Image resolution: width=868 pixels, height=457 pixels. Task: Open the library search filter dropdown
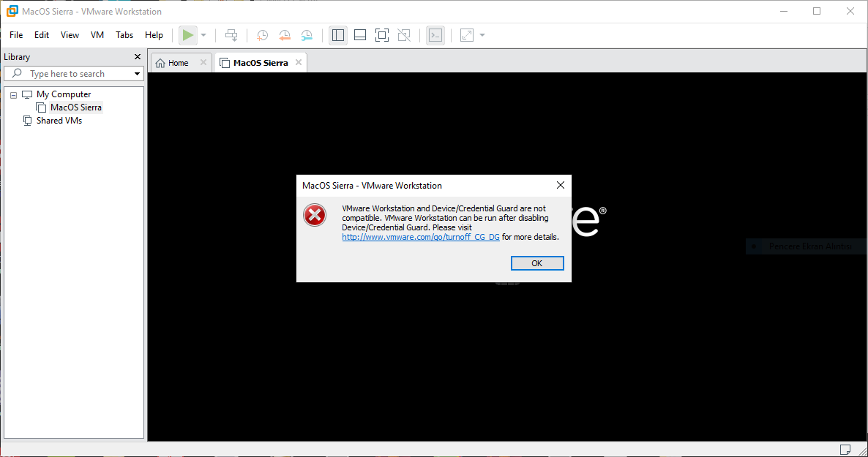pyautogui.click(x=137, y=74)
